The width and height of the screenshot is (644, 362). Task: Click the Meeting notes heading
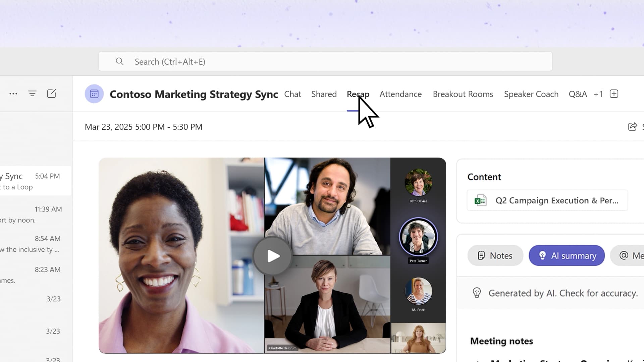tap(501, 341)
